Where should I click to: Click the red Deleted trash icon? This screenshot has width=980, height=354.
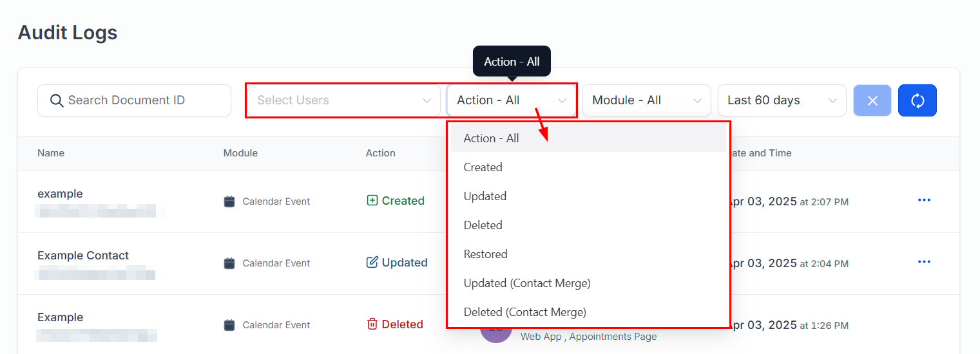click(x=372, y=324)
